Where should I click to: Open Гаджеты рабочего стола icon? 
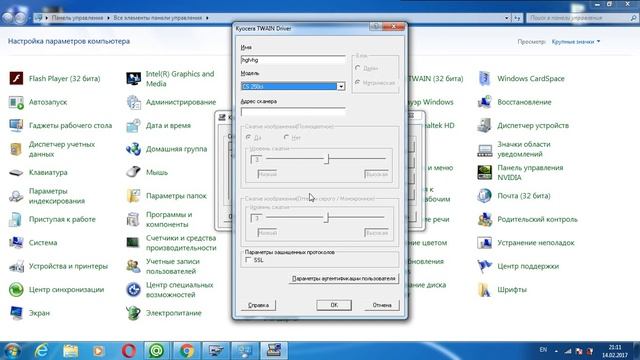[x=16, y=125]
